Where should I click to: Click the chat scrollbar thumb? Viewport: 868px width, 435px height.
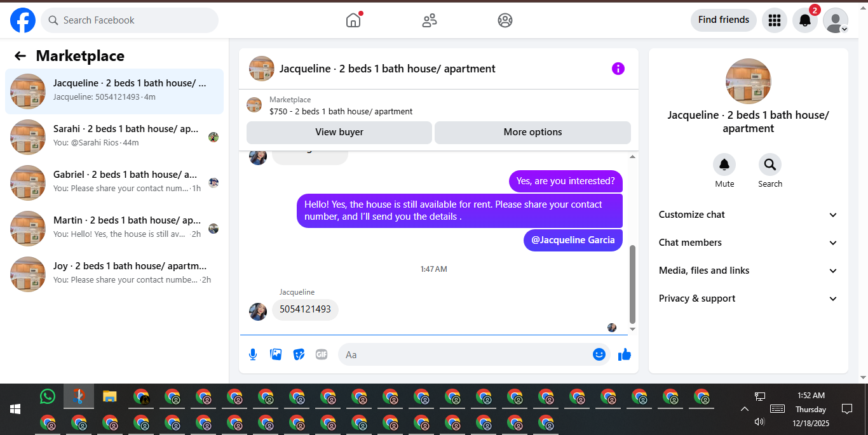point(632,284)
